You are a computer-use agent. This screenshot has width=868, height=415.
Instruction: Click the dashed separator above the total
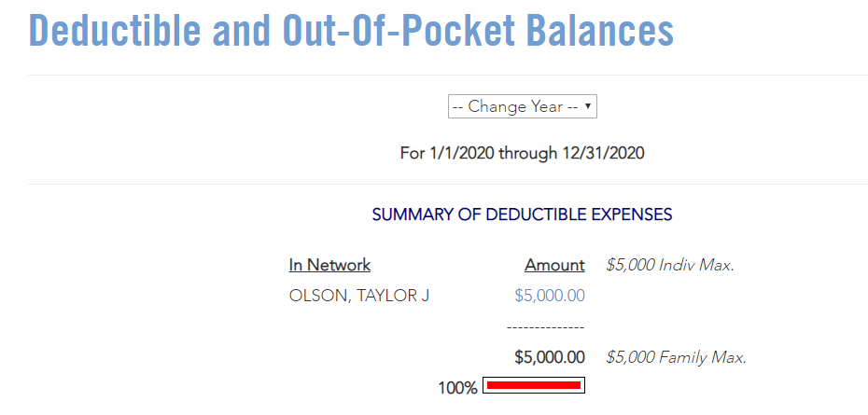[x=545, y=326]
